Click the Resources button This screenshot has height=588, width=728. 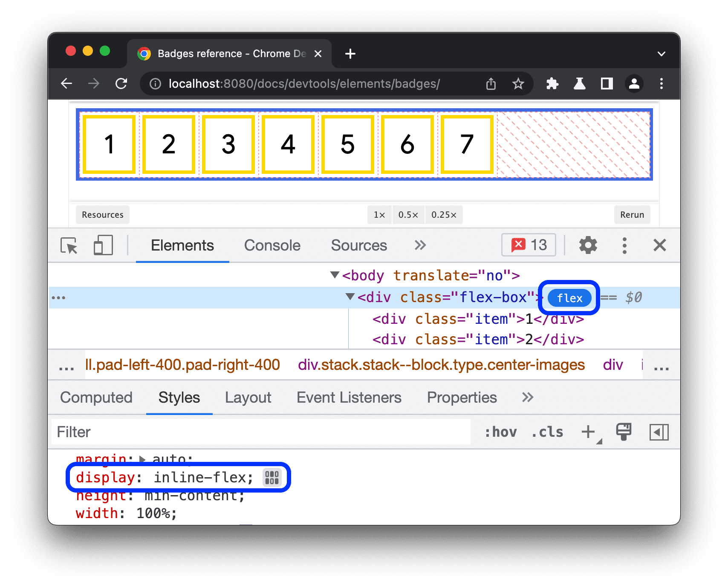pyautogui.click(x=102, y=215)
